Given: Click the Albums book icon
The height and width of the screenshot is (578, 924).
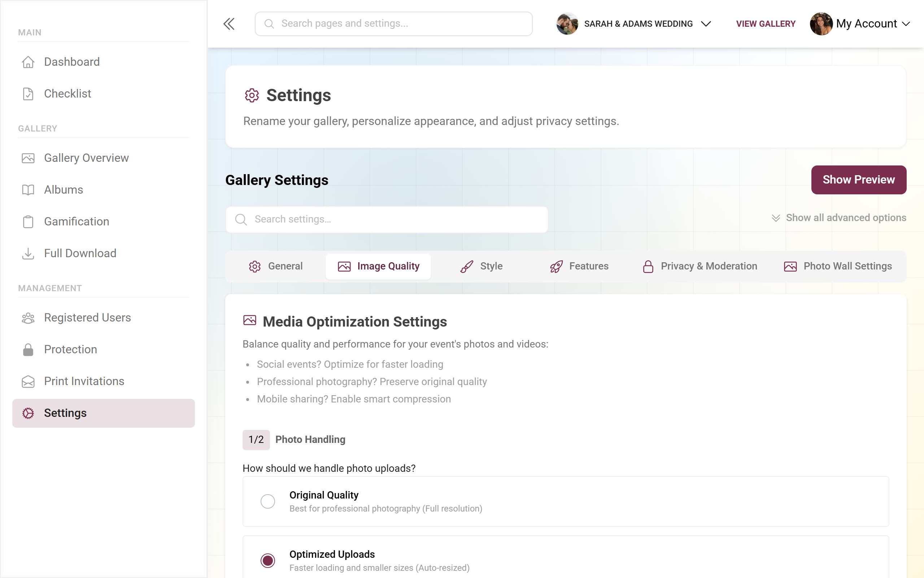Looking at the screenshot, I should tap(28, 190).
